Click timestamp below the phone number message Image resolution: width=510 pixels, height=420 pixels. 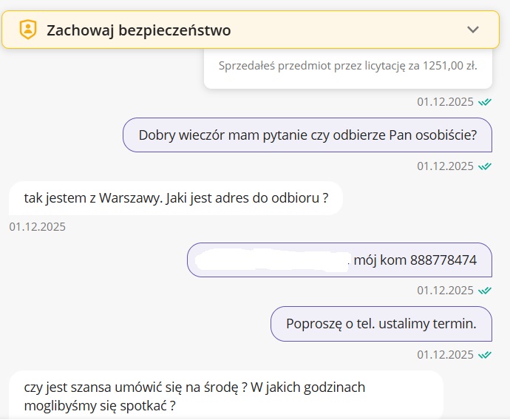pos(445,291)
